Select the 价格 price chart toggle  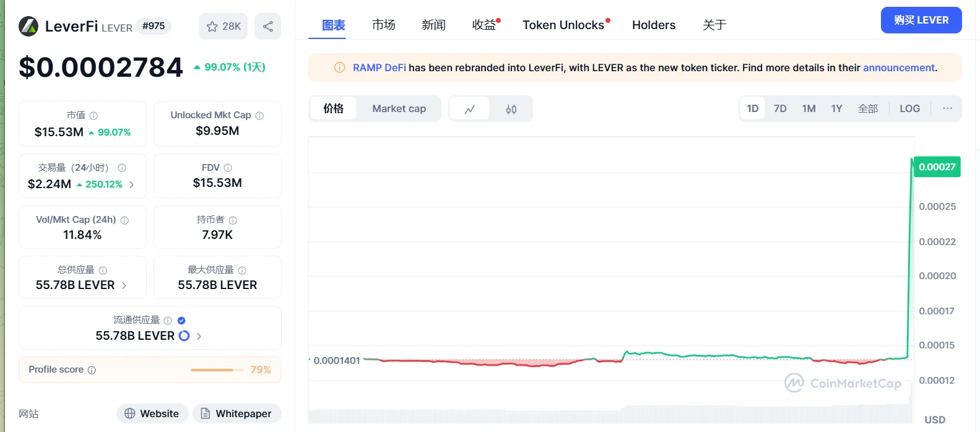[333, 108]
